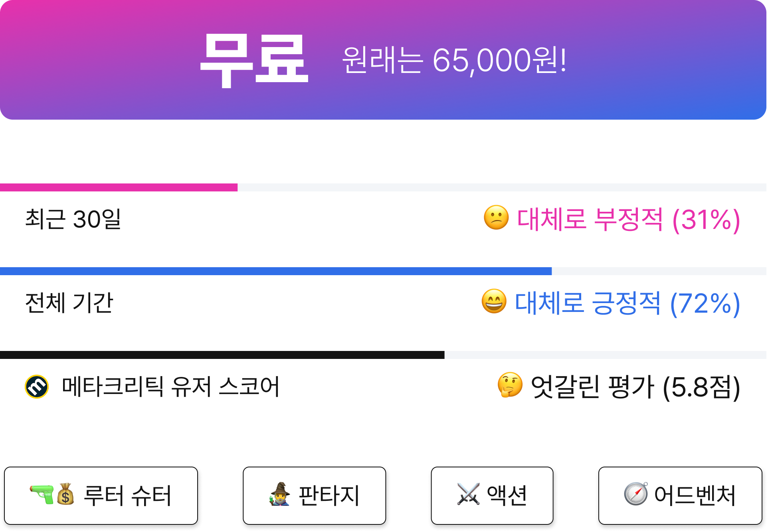Click the 대체로 부정적 (31%) rating text
768x532 pixels.
[x=629, y=219]
